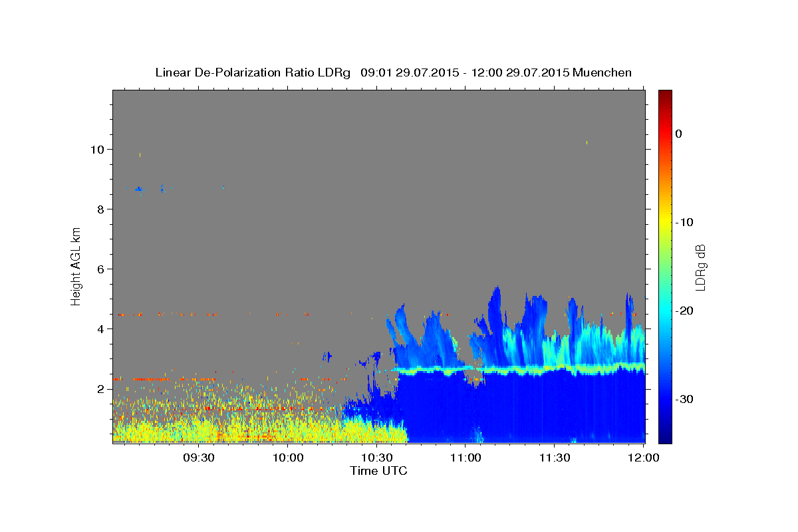Click the colorbar value -30
The width and height of the screenshot is (798, 532).
684,399
